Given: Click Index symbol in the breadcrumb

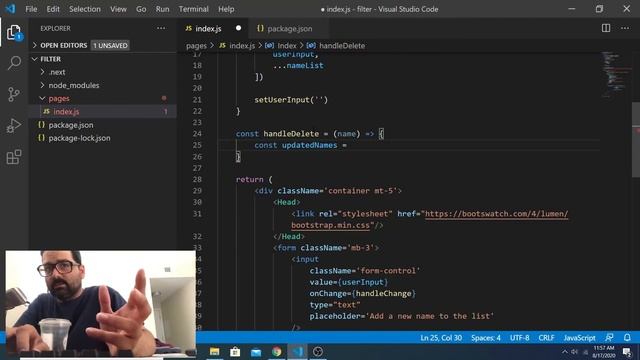Looking at the screenshot, I should tap(287, 46).
